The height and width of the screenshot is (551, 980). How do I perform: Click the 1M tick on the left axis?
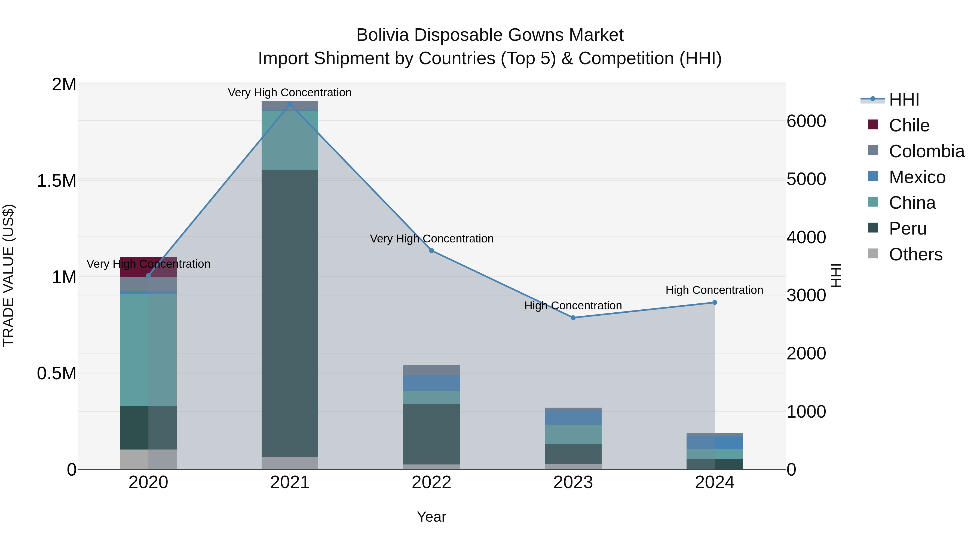click(x=64, y=277)
